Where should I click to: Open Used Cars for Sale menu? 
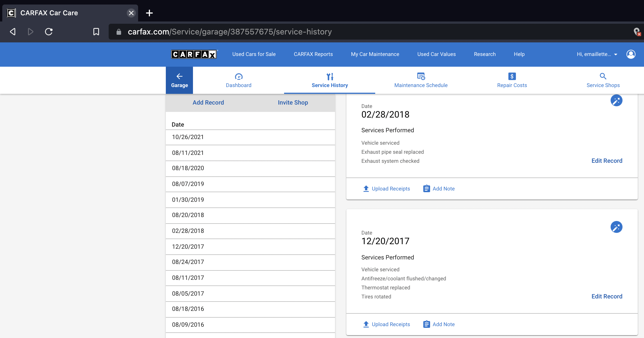coord(254,54)
